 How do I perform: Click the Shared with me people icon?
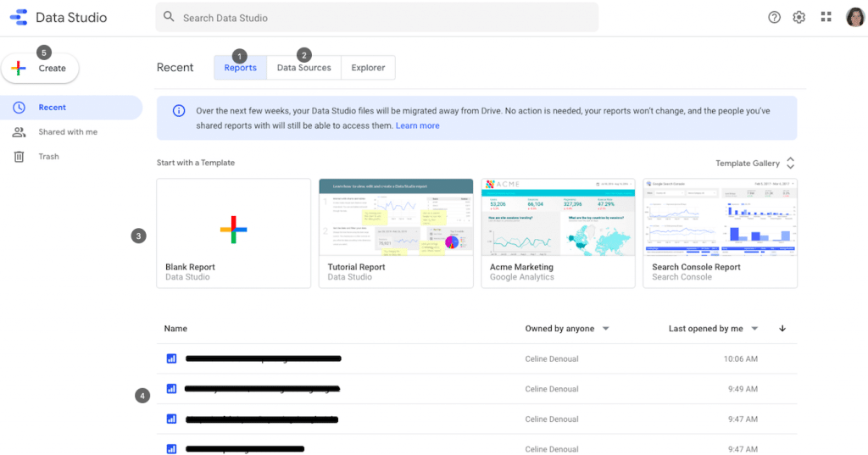pyautogui.click(x=19, y=131)
